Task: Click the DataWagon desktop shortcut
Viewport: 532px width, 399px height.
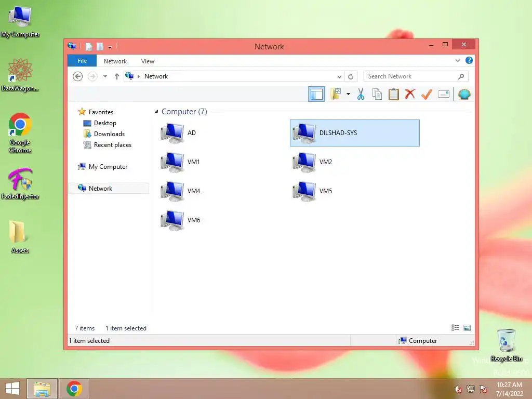Action: tap(20, 75)
